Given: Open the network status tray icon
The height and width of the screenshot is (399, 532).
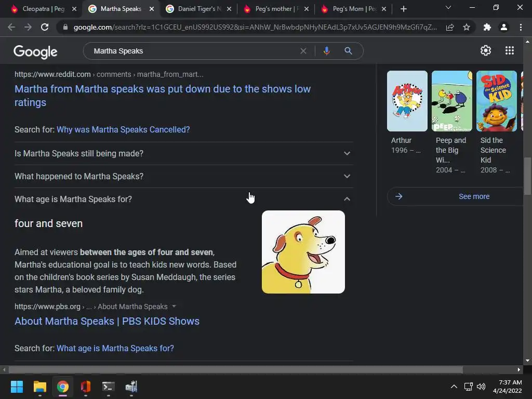Looking at the screenshot, I should (468, 387).
